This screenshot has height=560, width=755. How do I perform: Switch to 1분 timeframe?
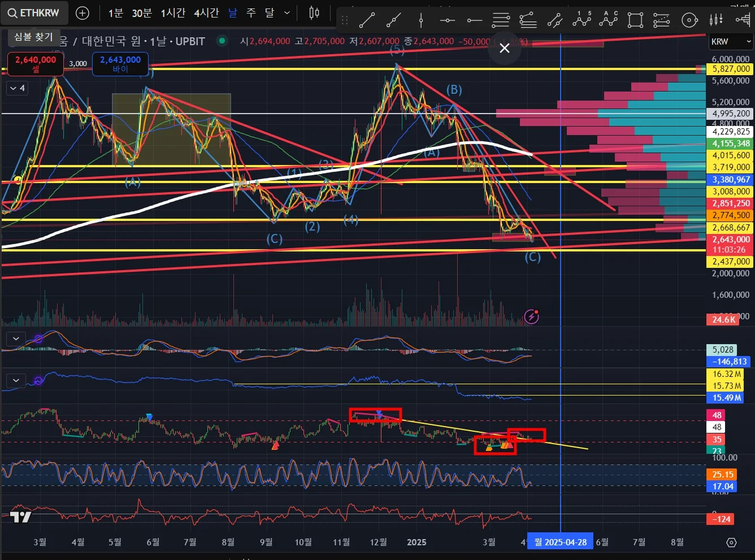(x=115, y=12)
